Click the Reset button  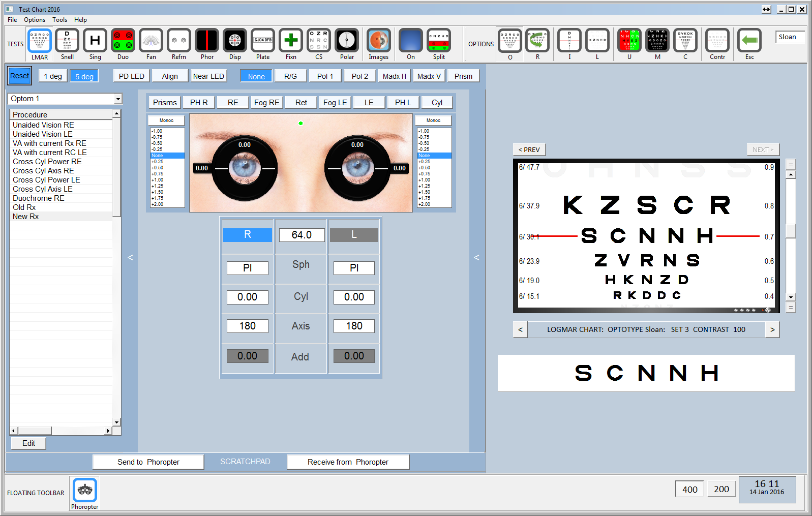click(x=20, y=76)
